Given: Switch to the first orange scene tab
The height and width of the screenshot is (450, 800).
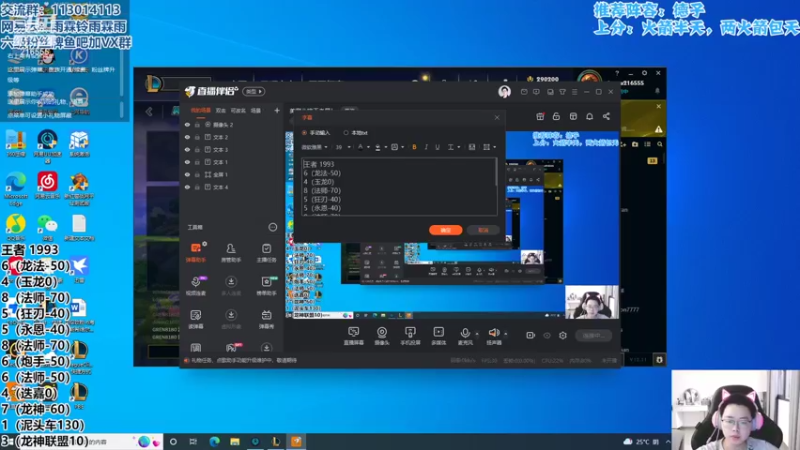Looking at the screenshot, I should tap(201, 110).
